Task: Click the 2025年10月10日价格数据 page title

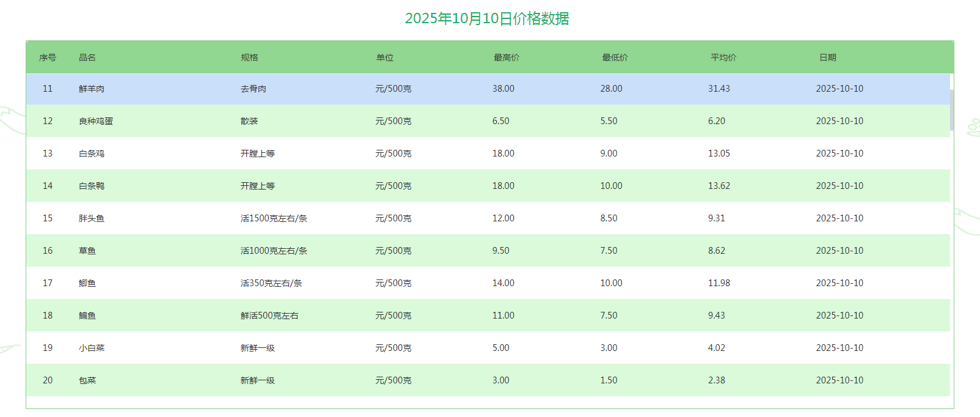Action: pyautogui.click(x=487, y=18)
